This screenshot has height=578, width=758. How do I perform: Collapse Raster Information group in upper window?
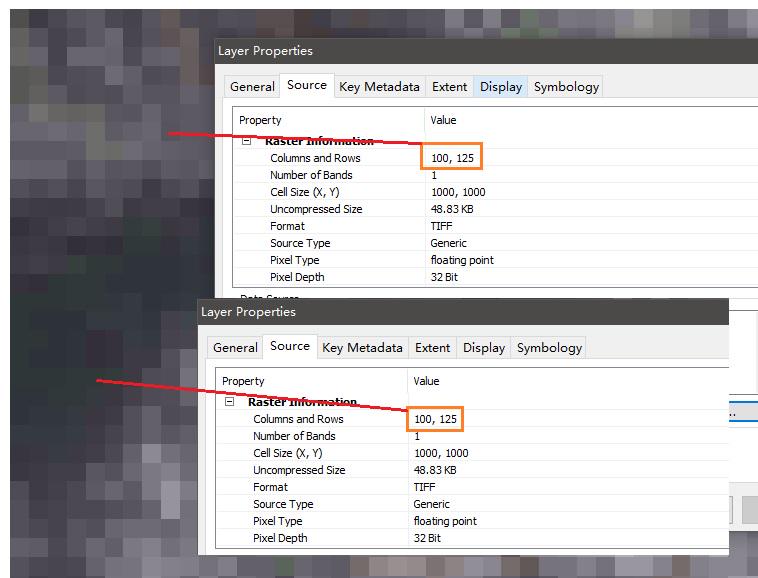247,141
